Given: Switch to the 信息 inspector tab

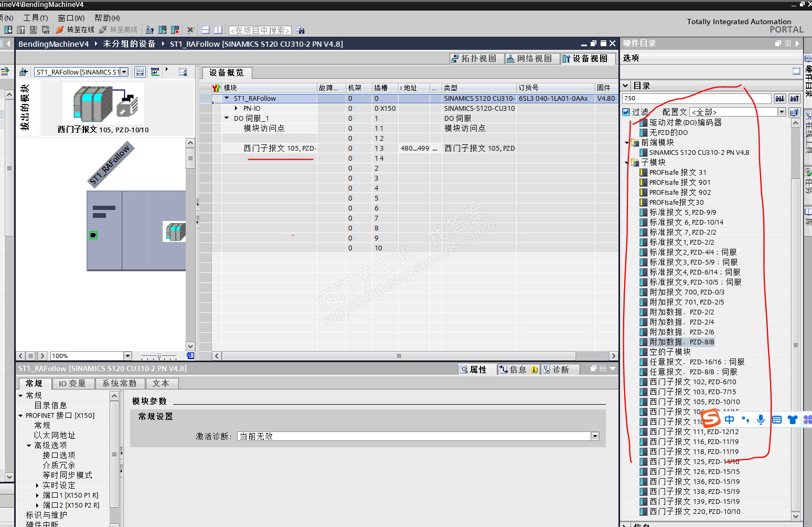Looking at the screenshot, I should (x=518, y=370).
